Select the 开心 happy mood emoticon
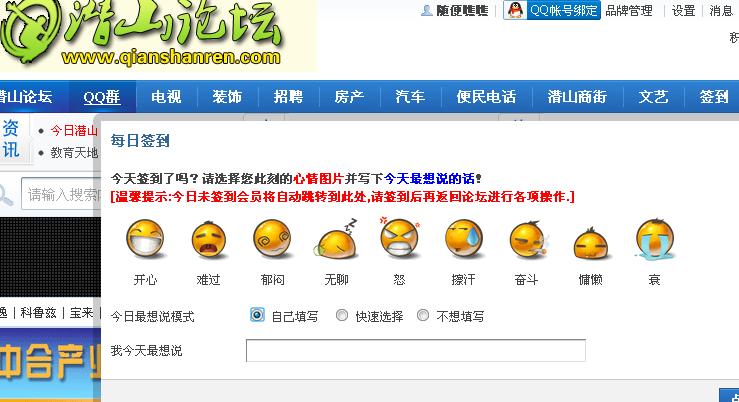739x402 pixels. tap(145, 239)
